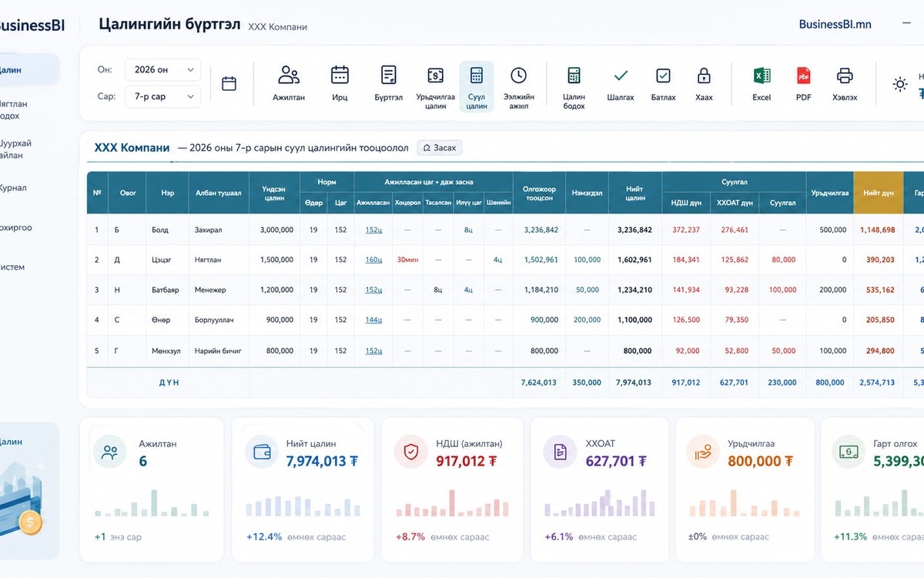This screenshot has width=924, height=578.
Task: Click the coin illustration in the sidebar promo
Action: pos(30,523)
